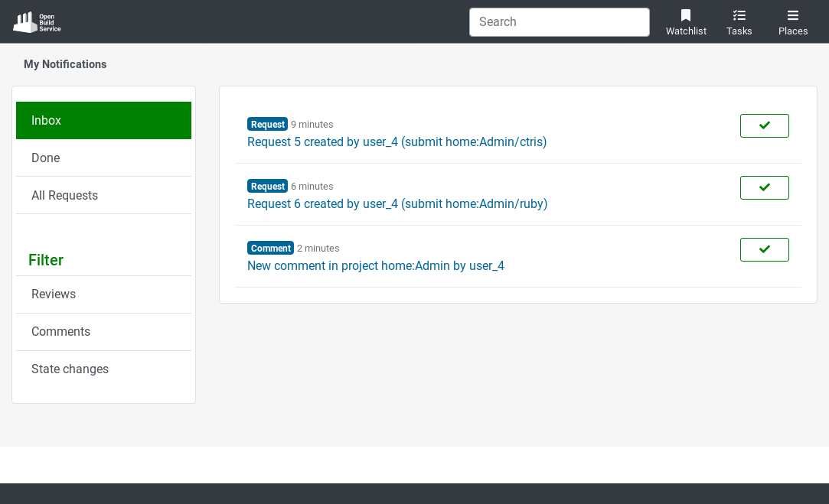
Task: Select the Inbox section
Action: pos(46,120)
